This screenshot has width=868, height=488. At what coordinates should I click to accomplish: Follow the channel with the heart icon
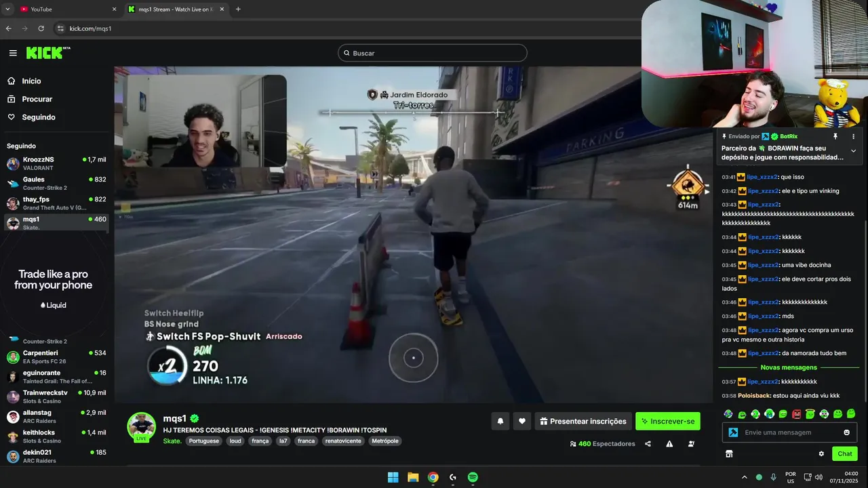tap(521, 421)
